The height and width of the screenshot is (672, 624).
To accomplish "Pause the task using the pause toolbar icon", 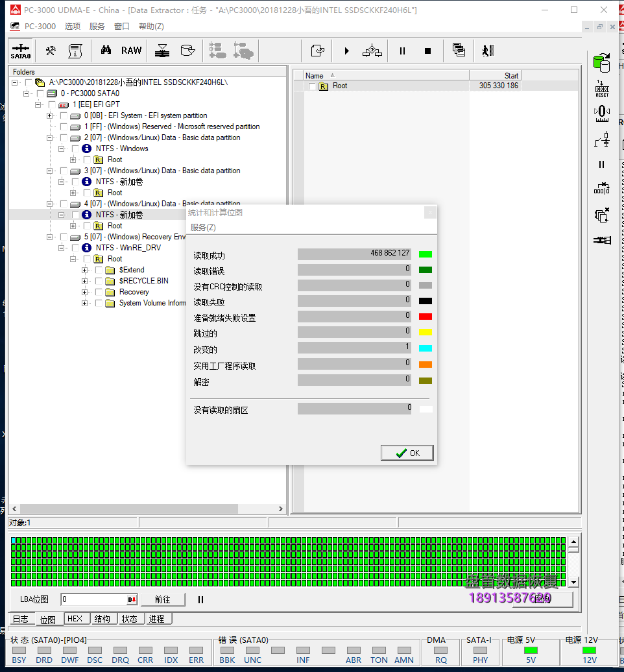I will [402, 50].
